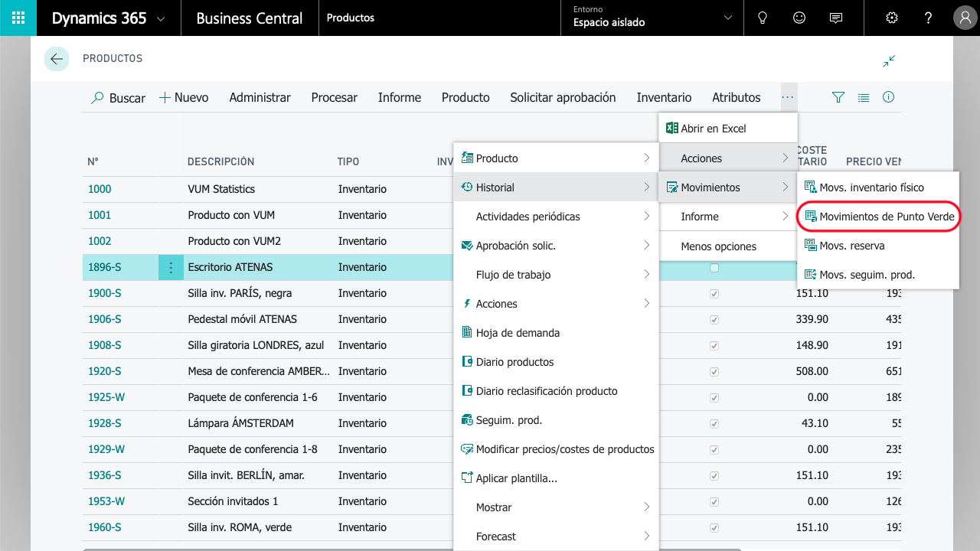Click the three-dot more options ellipsis
Image resolution: width=980 pixels, height=551 pixels.
[788, 97]
